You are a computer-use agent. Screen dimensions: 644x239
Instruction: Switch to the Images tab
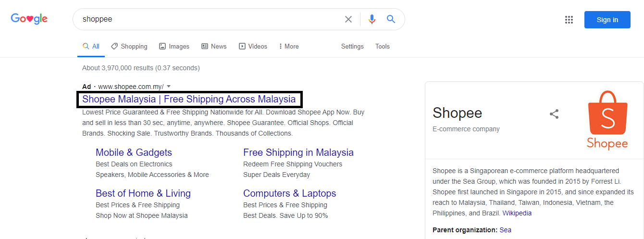pos(174,47)
